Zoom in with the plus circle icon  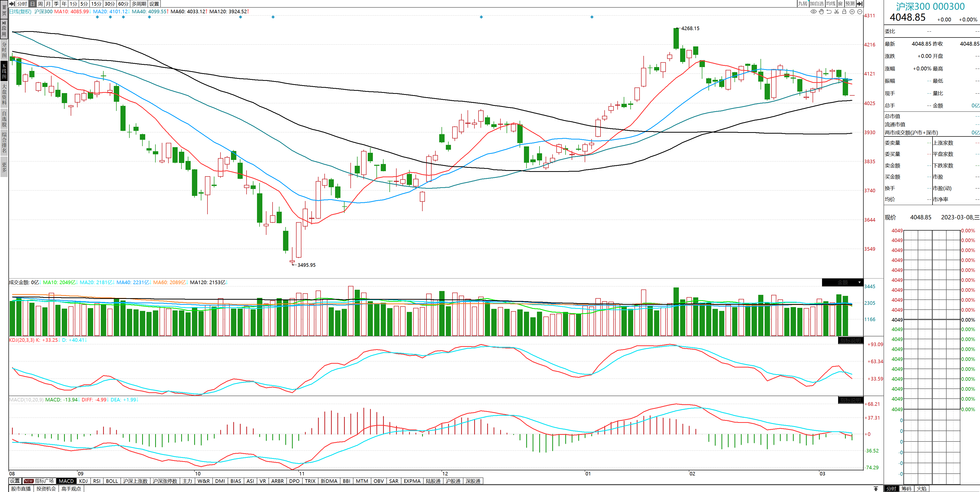click(x=852, y=11)
